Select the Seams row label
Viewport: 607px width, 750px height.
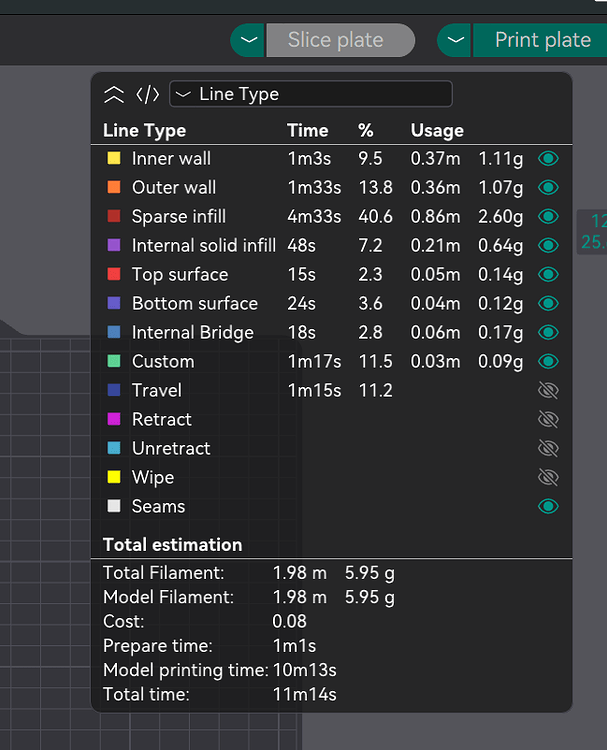[158, 507]
